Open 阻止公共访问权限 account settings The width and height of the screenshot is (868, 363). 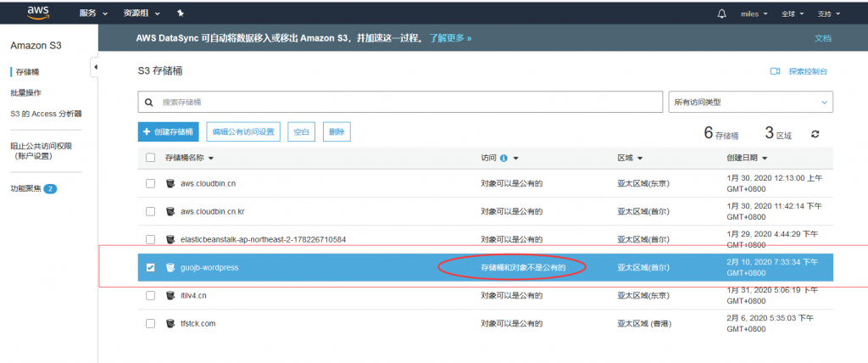pos(41,151)
